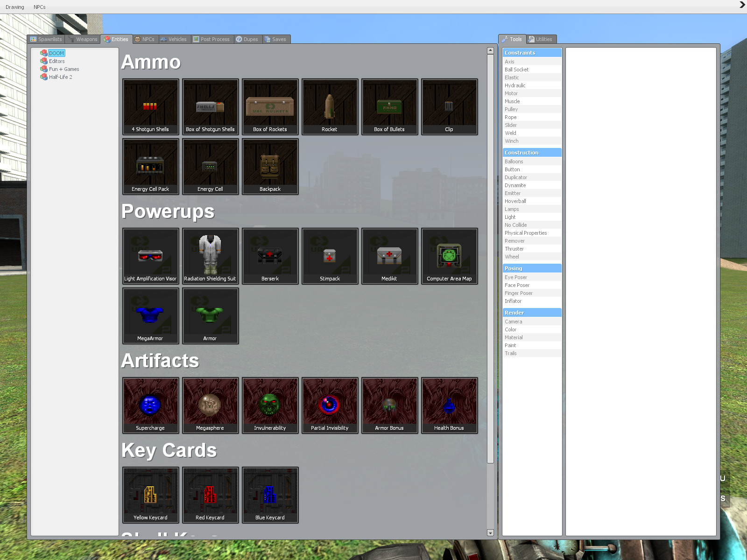The width and height of the screenshot is (747, 560).
Task: Spawn the Medikit item
Action: (389, 256)
